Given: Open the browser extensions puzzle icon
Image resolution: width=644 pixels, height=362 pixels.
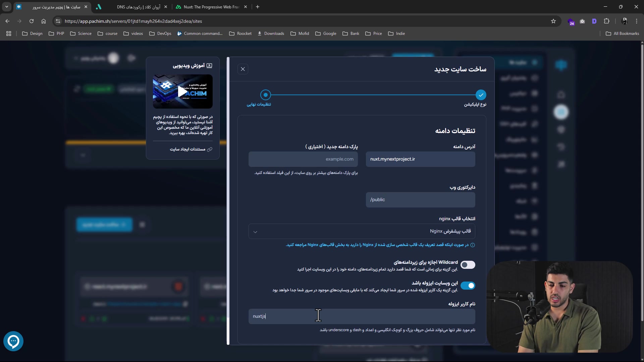Looking at the screenshot, I should pos(606,21).
